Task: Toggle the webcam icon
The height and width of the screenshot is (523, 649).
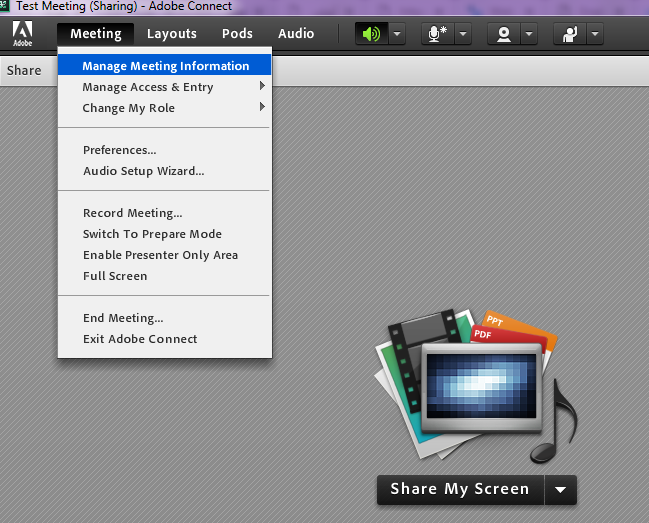Action: tap(504, 34)
